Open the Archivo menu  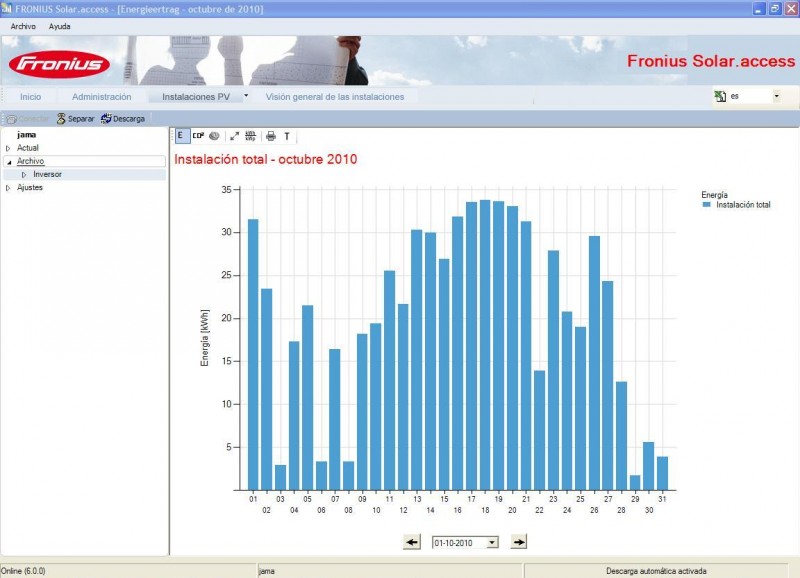coord(23,26)
